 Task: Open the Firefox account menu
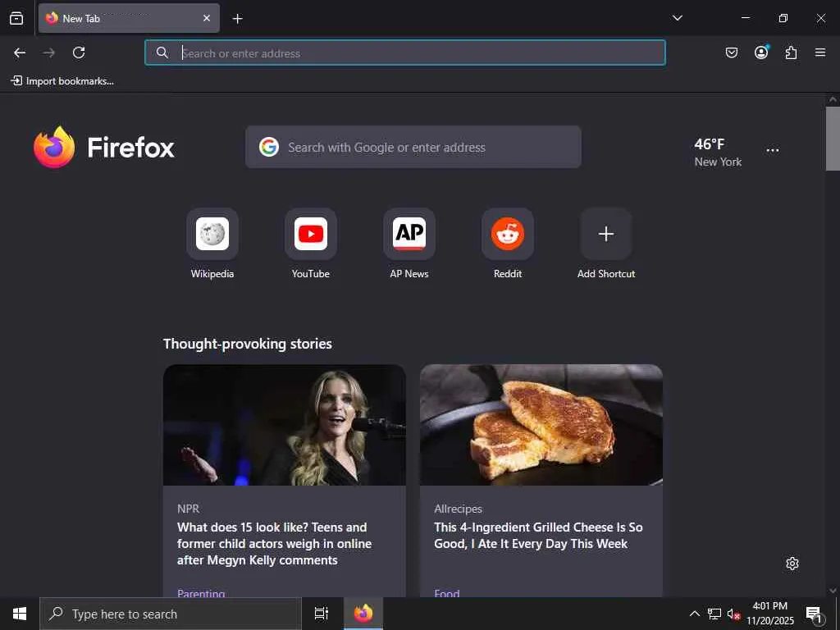tap(761, 52)
